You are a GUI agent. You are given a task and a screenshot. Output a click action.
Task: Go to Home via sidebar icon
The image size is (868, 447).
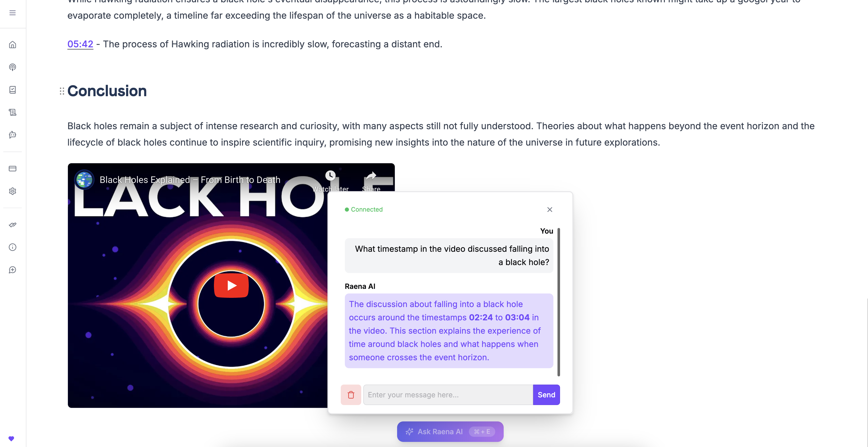(13, 45)
